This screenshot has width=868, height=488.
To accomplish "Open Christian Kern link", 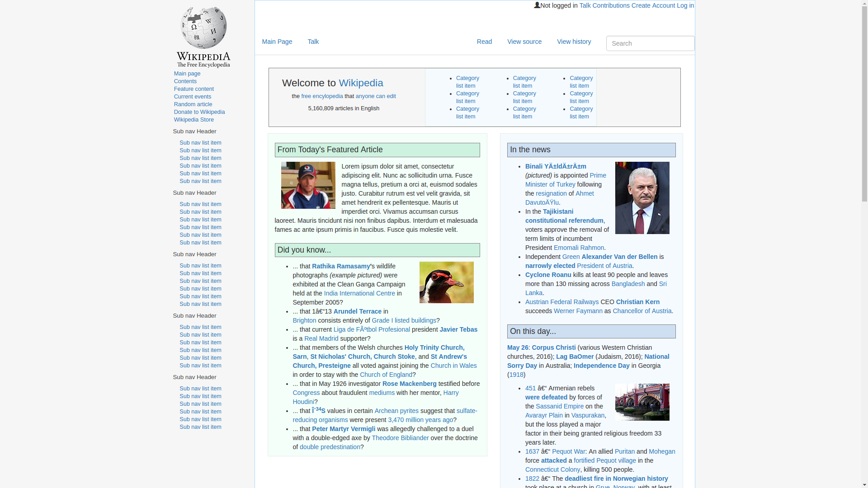I will (x=638, y=302).
